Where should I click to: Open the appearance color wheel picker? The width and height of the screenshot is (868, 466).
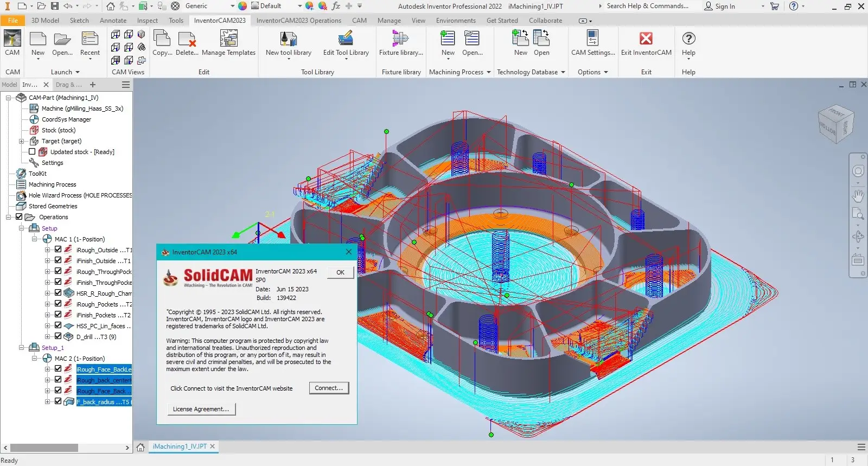tap(242, 6)
